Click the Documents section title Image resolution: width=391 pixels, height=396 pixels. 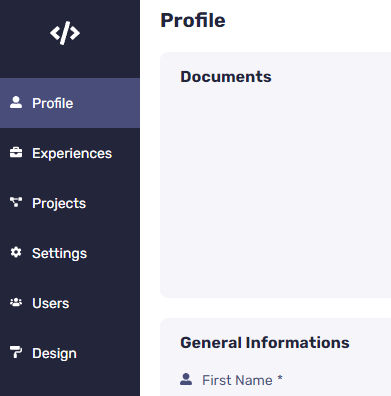point(226,77)
